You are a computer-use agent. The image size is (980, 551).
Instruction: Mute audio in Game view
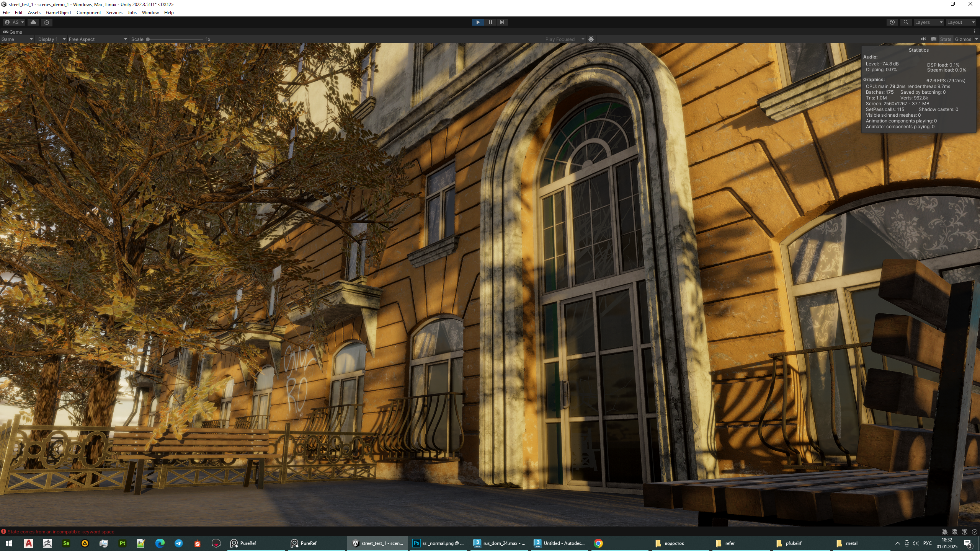pos(923,39)
